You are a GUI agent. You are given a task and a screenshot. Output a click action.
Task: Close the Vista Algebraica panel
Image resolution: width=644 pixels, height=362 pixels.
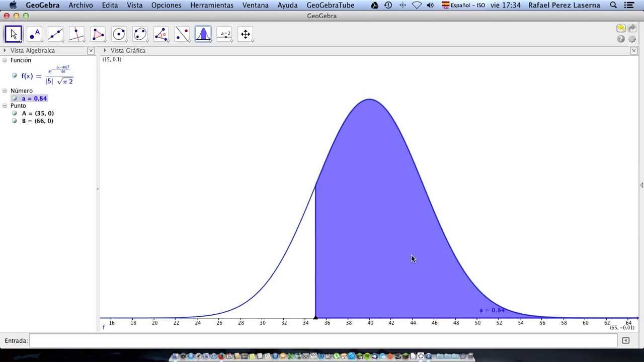pyautogui.click(x=91, y=51)
